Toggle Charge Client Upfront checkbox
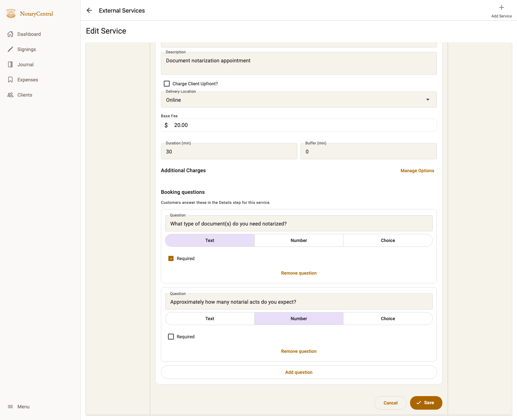This screenshot has height=420, width=517. 167,84
